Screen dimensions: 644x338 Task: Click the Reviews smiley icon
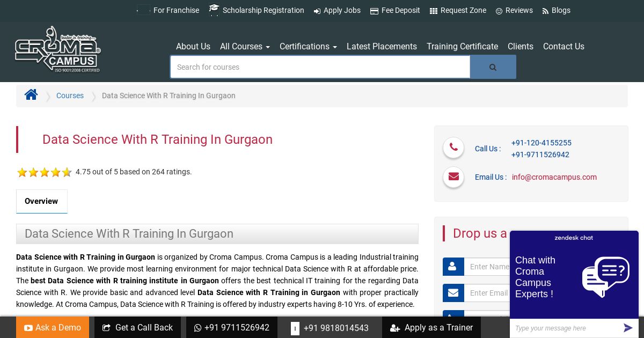tap(499, 11)
